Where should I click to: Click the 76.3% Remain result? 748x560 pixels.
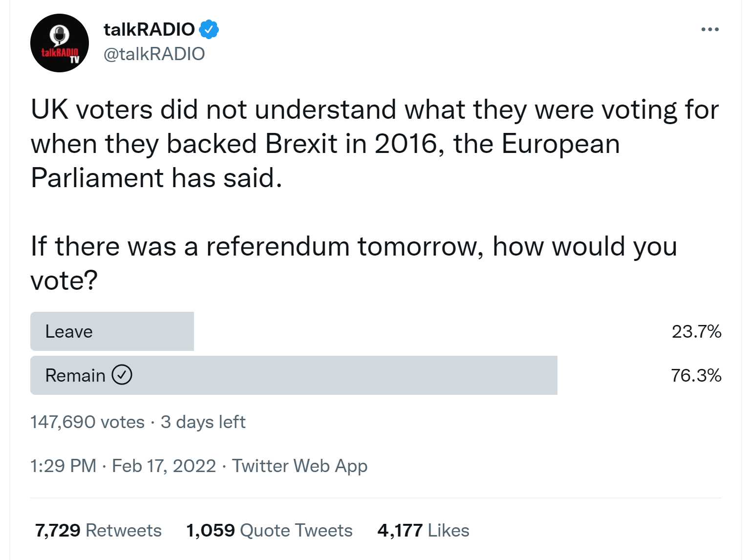(696, 375)
